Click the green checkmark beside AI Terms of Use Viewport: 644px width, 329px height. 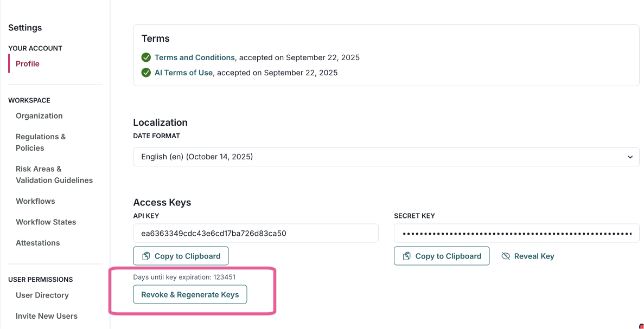click(146, 73)
